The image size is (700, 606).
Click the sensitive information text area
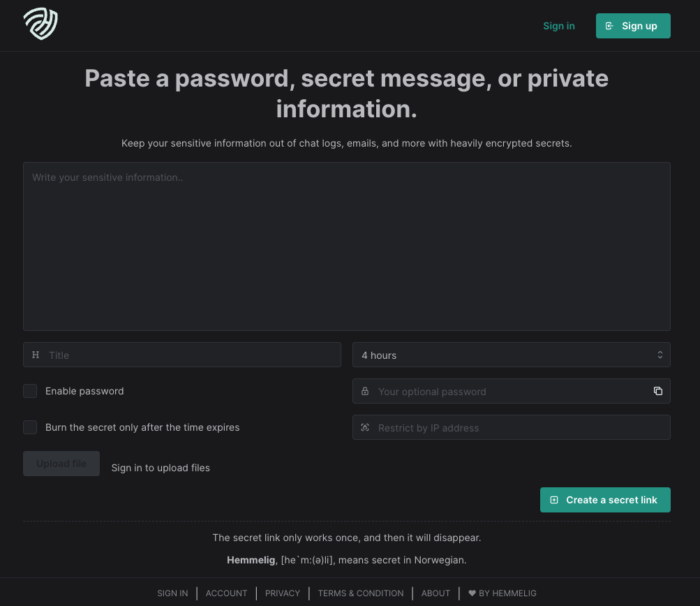coord(346,246)
